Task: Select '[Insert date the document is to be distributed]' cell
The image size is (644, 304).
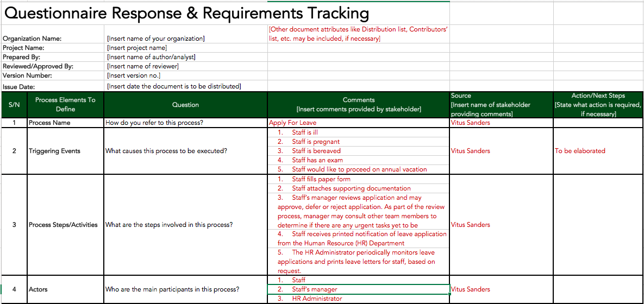Action: 186,86
